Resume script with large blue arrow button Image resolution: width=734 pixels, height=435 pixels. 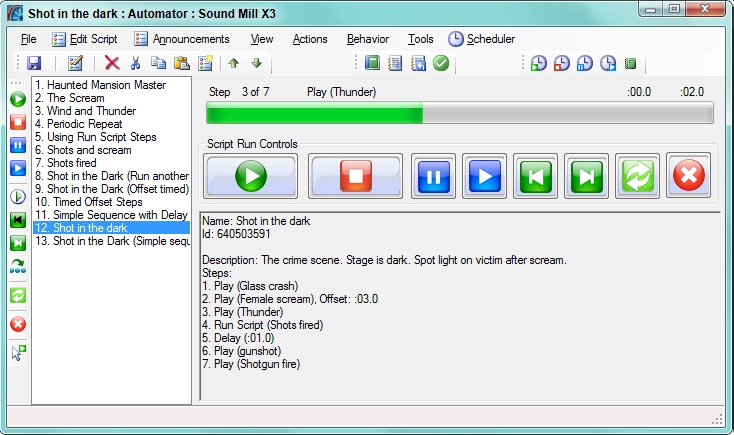coord(484,176)
